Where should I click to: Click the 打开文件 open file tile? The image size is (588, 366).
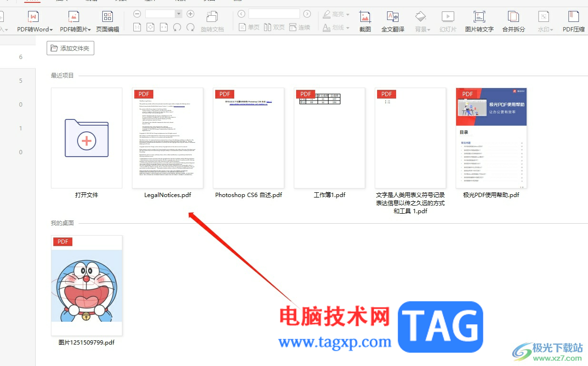(87, 138)
